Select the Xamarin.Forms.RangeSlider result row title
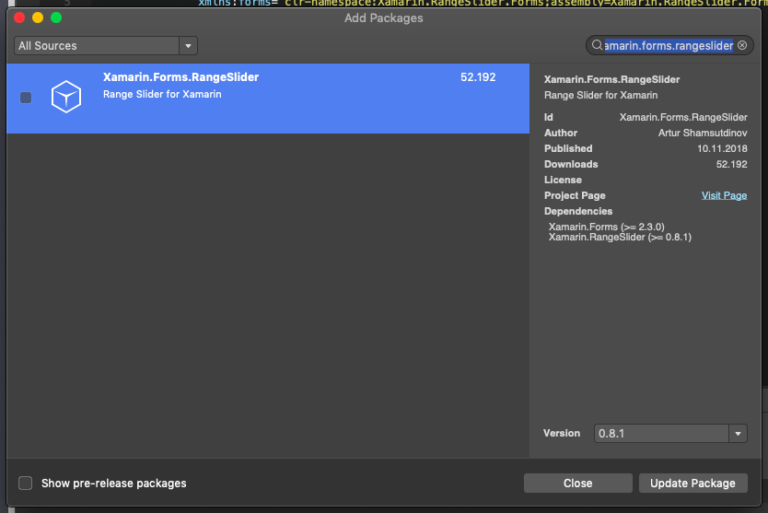Viewport: 768px width, 513px height. [x=181, y=77]
